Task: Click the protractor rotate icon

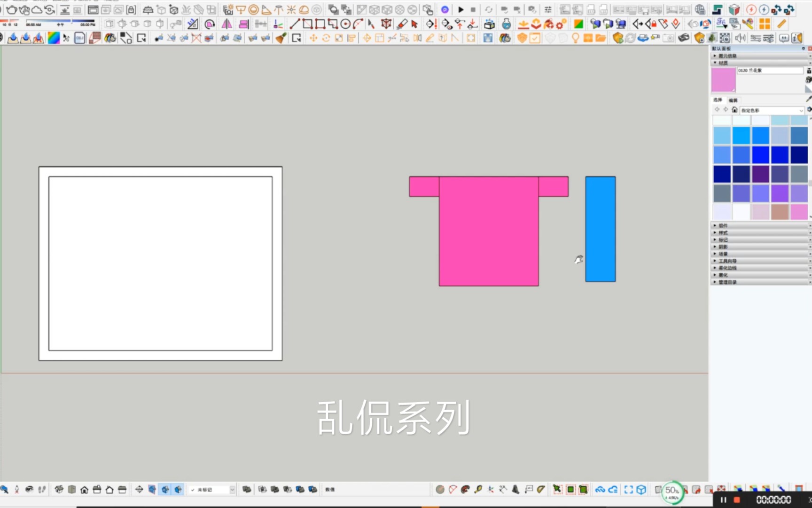Action: (210, 24)
